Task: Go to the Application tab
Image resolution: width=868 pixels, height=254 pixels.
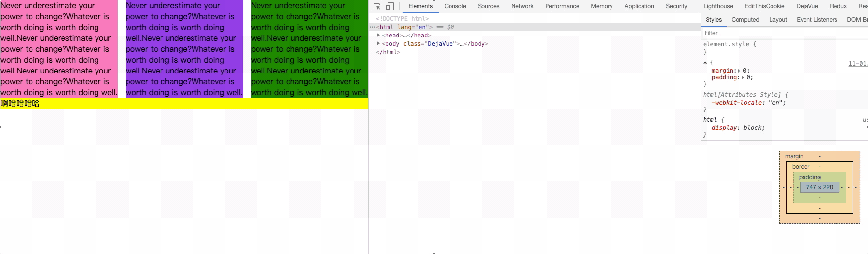Action: [x=639, y=6]
